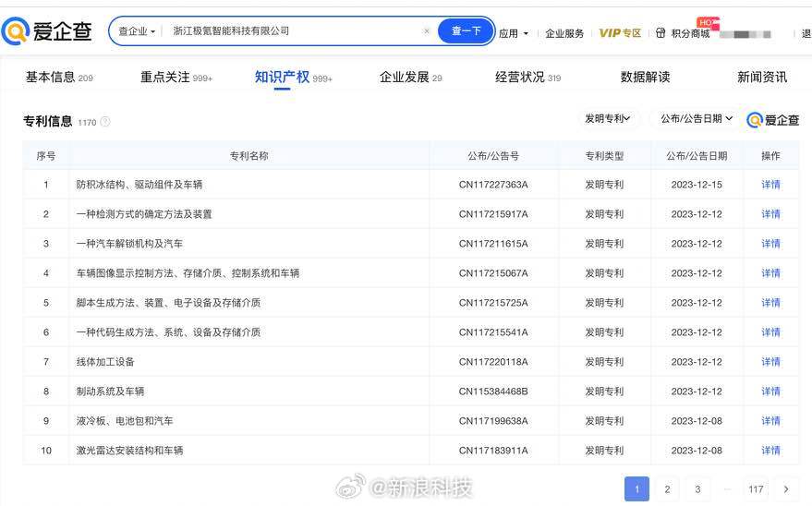Click patent name 液冷板、电池包和汽车
This screenshot has width=812, height=506.
(125, 421)
